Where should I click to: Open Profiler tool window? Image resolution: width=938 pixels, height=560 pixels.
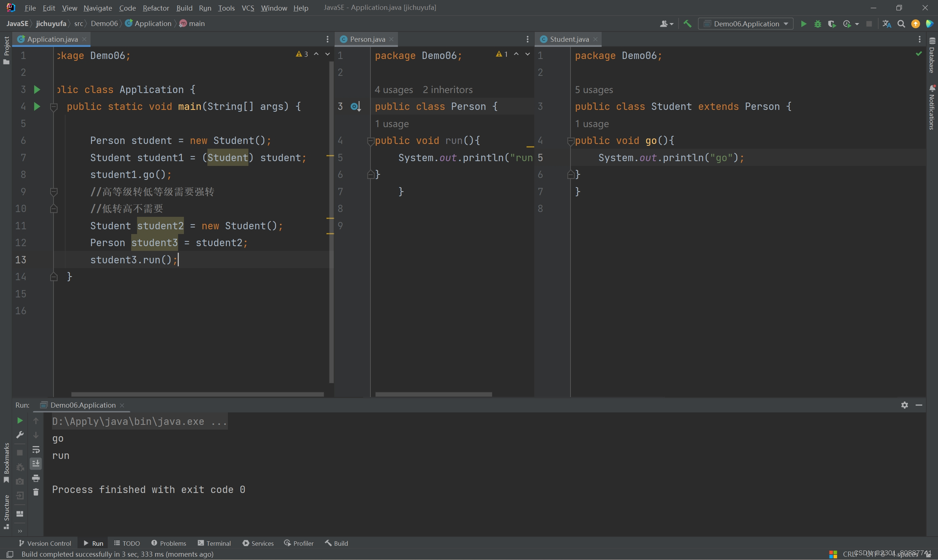[299, 543]
